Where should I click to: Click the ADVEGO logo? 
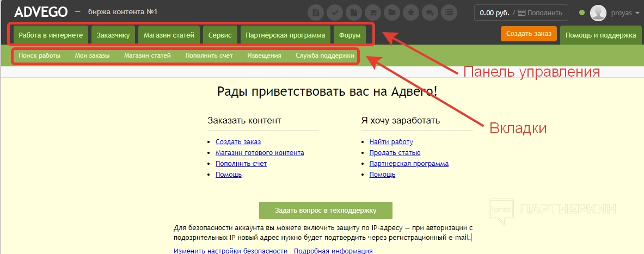coord(41,13)
